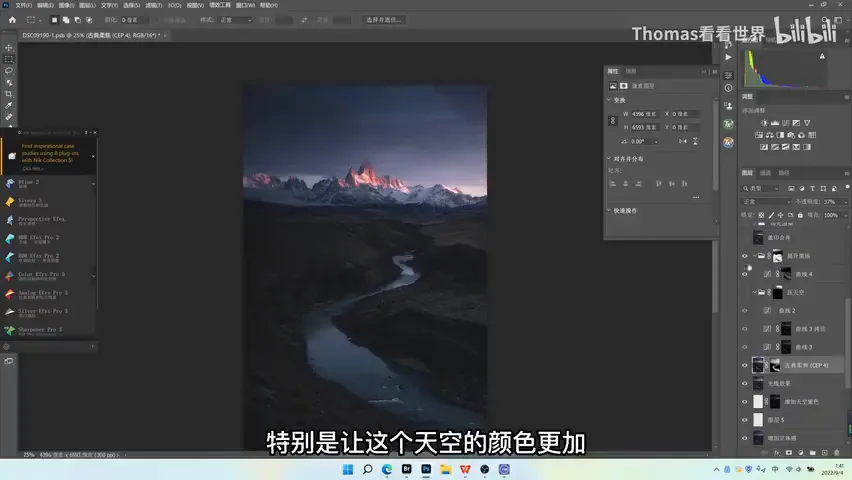Screen dimensions: 852x480
Task: Add a Hue/Saturation adjustment
Action: click(759, 135)
